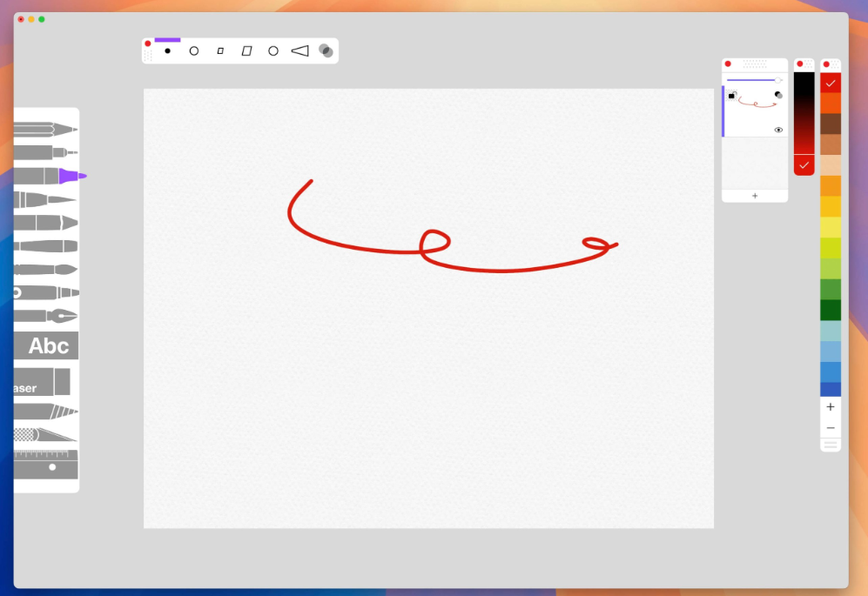Open blend mode in brush options bar

(x=326, y=51)
